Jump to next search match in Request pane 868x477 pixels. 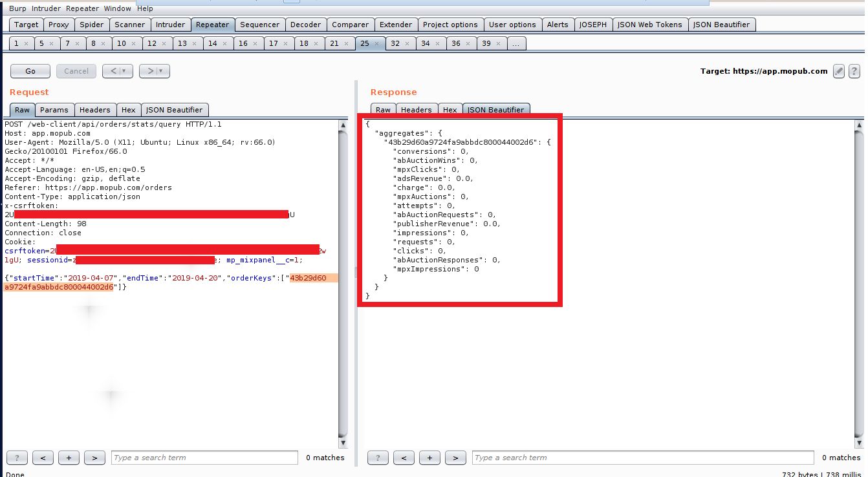pos(94,458)
